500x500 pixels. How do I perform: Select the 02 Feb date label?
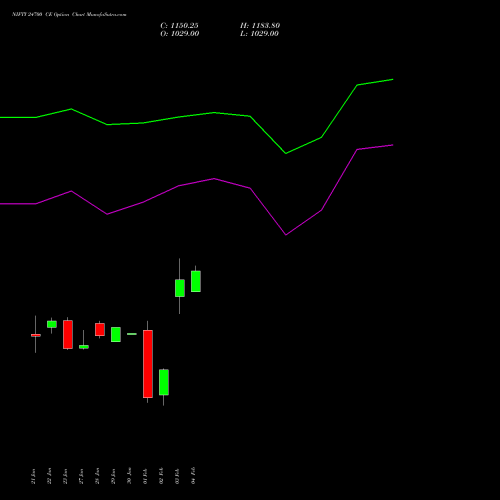point(161,476)
